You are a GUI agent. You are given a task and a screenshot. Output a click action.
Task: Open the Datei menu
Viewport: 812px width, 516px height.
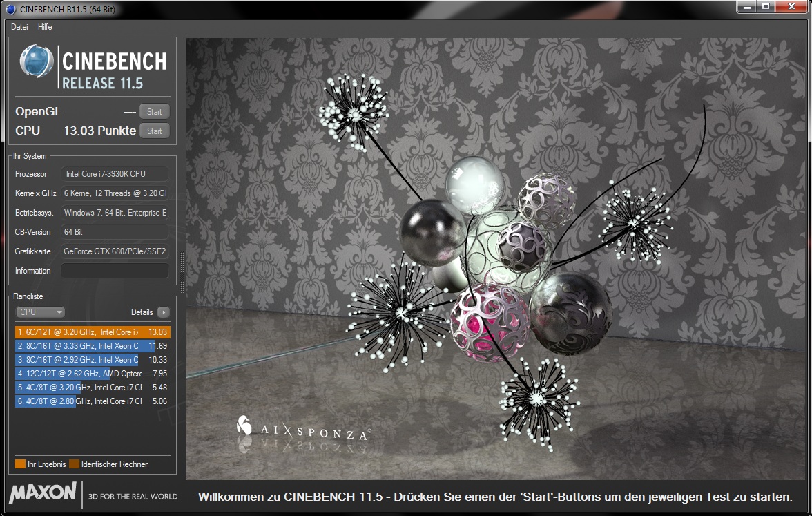[19, 27]
